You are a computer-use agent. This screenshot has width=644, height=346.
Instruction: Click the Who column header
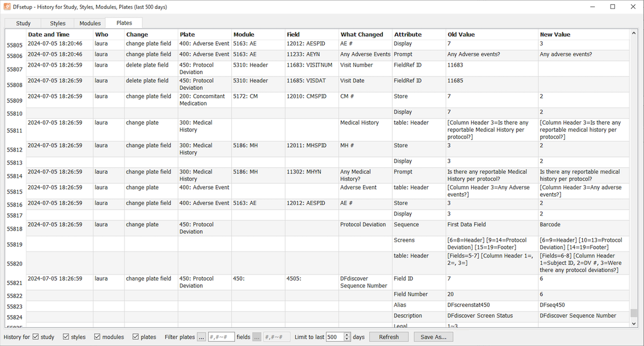click(109, 34)
